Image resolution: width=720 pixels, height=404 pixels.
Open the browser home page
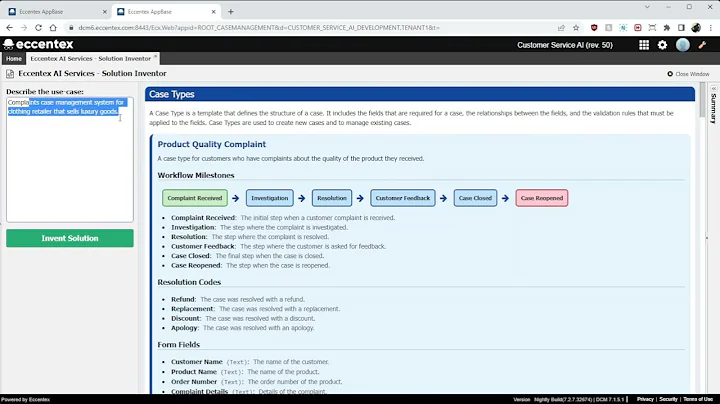[53, 28]
